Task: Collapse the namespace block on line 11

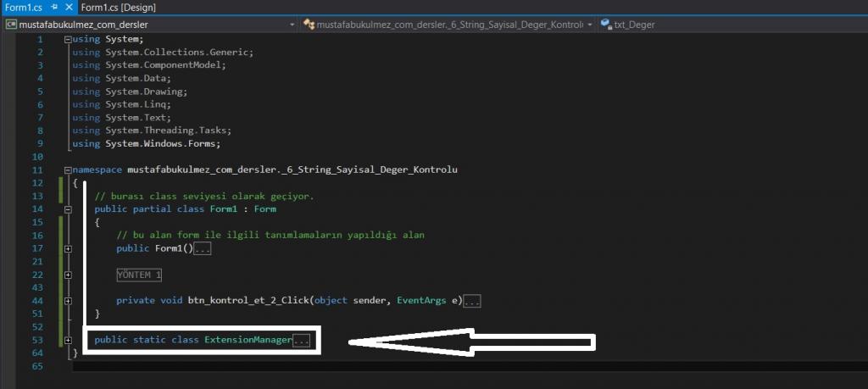Action: coord(68,169)
